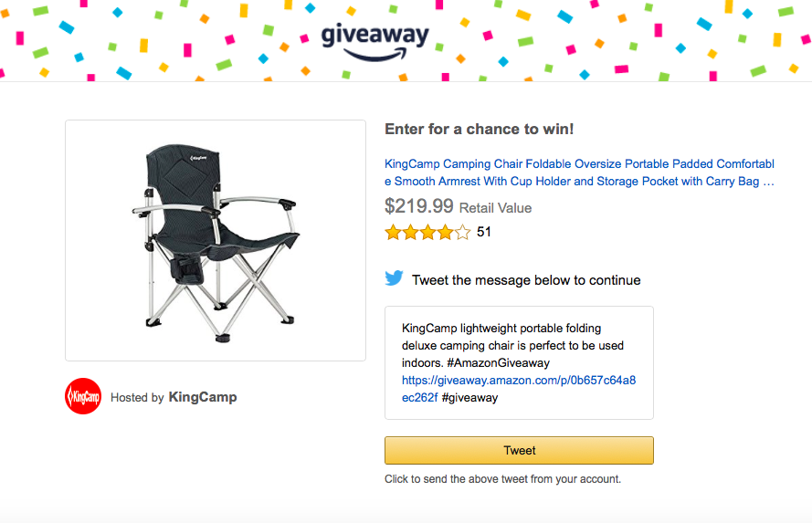
Task: Click the chair's black cup holder pouch
Action: (186, 269)
